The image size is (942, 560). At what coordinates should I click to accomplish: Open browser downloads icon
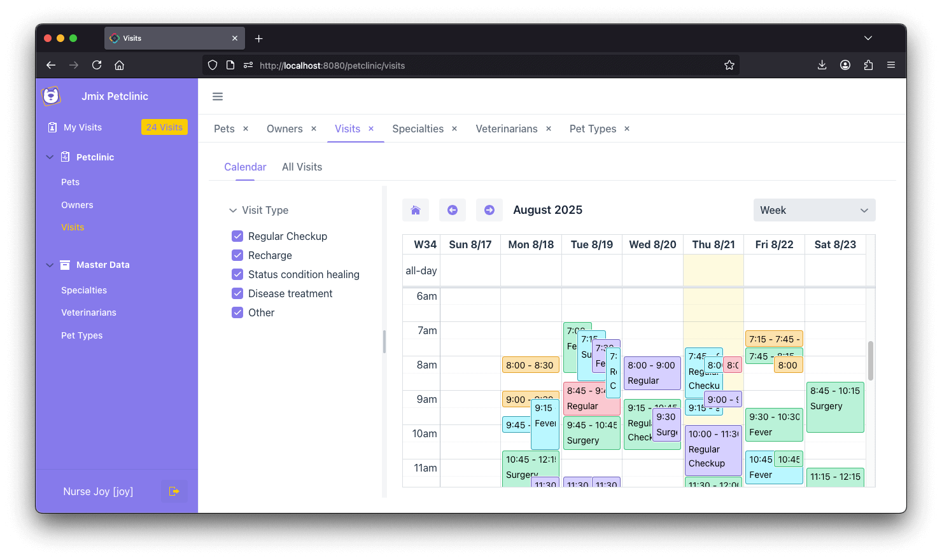click(x=822, y=65)
